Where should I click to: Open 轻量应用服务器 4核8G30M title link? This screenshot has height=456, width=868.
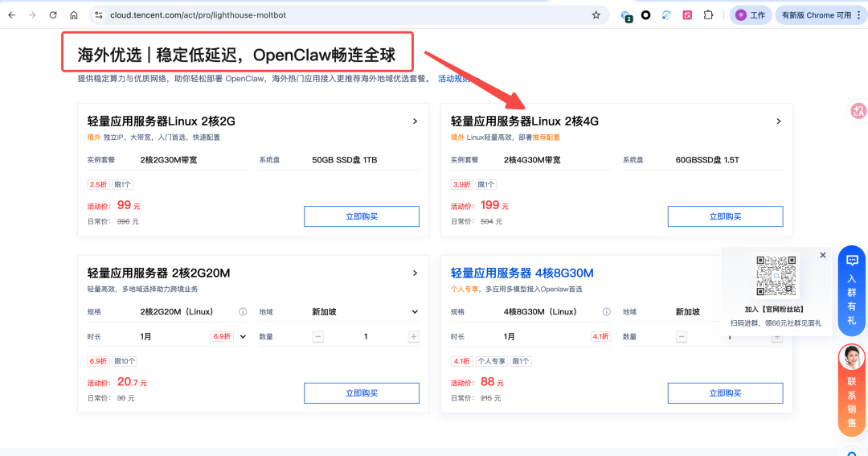(x=522, y=273)
